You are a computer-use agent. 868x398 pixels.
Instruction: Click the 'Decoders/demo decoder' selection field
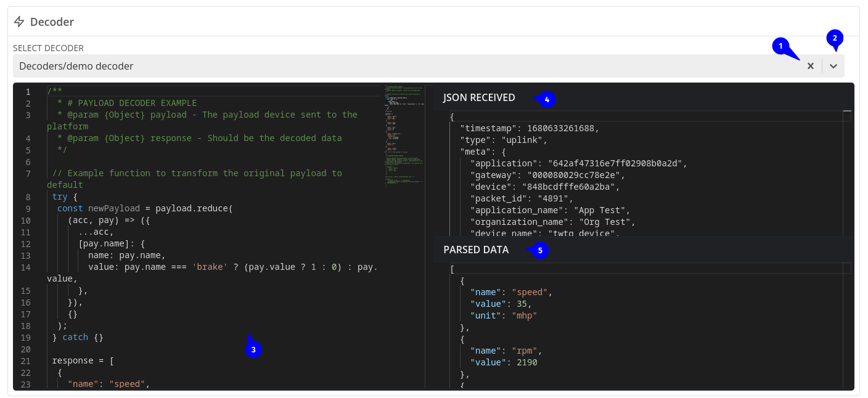(428, 66)
